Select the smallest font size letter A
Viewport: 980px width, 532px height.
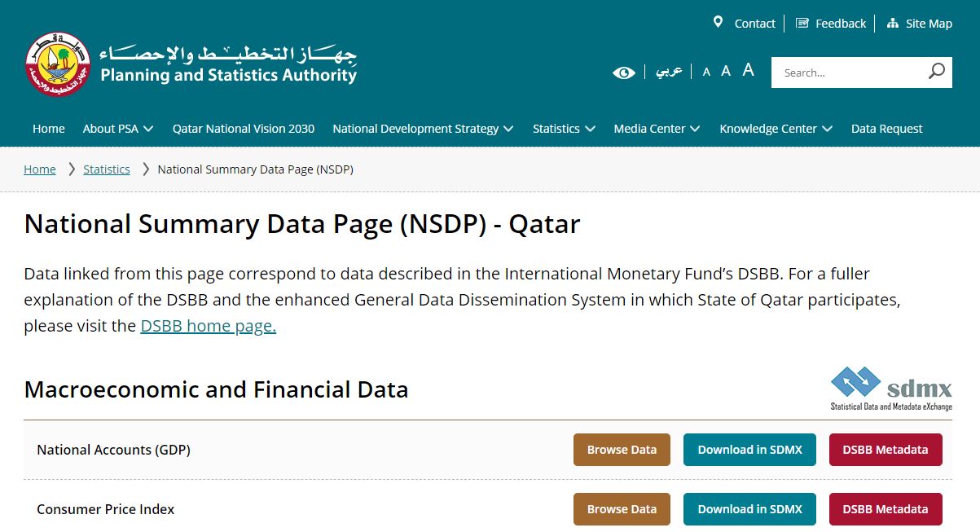tap(705, 72)
